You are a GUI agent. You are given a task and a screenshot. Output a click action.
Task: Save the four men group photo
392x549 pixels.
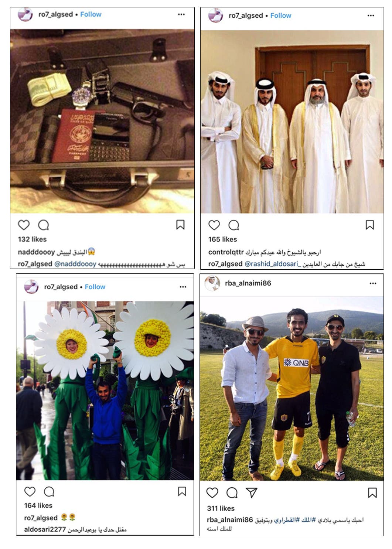[x=370, y=225]
